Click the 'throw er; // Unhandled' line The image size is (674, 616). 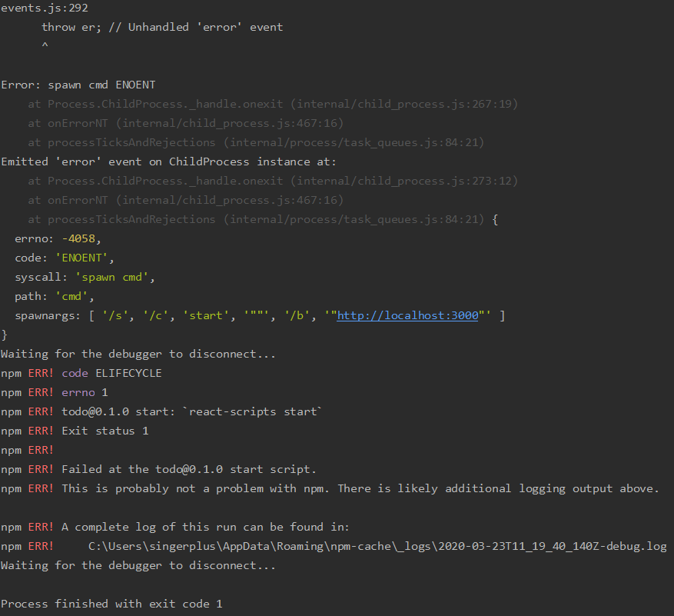pos(162,28)
